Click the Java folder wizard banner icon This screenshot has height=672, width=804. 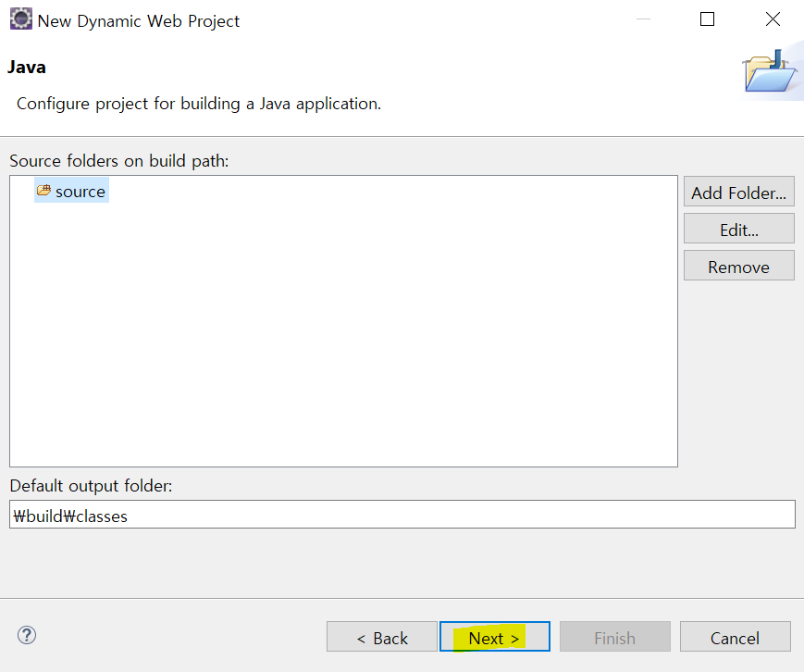[769, 70]
